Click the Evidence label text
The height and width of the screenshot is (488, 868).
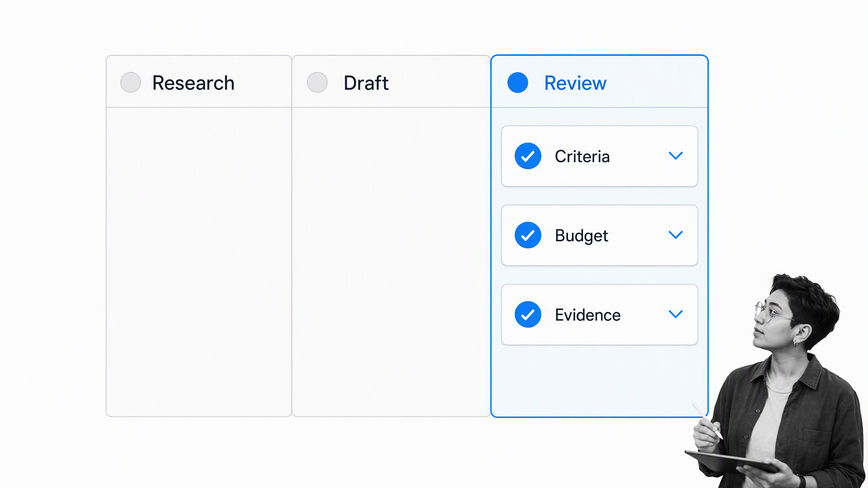588,315
